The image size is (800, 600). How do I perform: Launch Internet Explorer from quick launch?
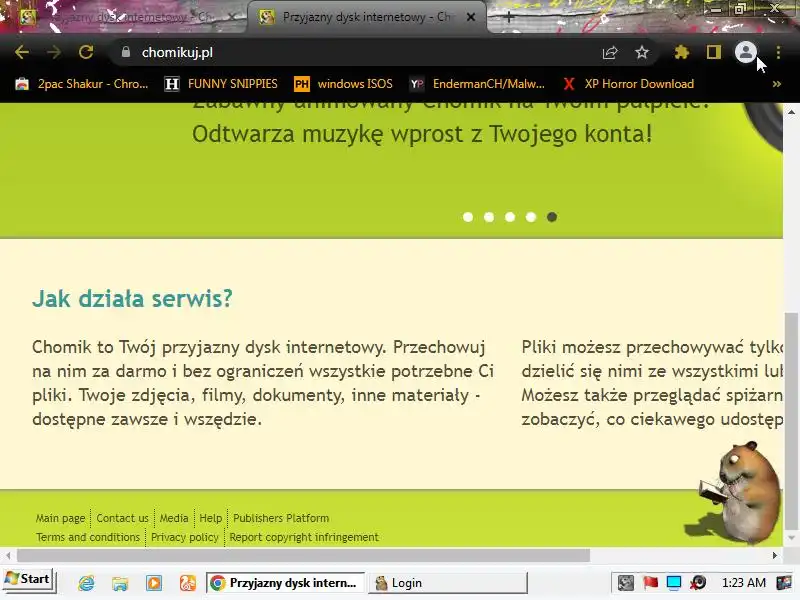pos(86,583)
